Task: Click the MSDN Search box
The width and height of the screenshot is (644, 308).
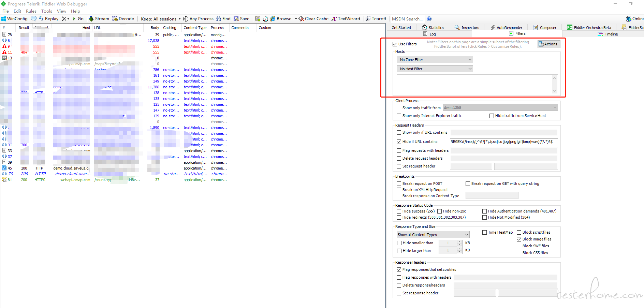Action: point(408,19)
